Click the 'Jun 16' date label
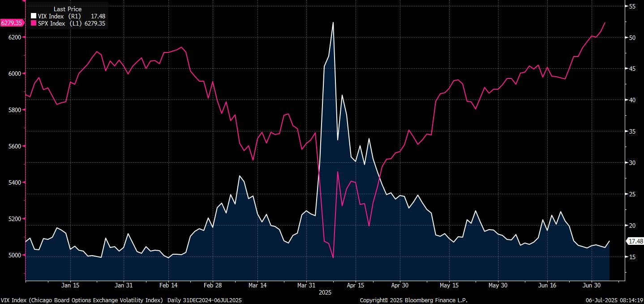This screenshot has height=304, width=644. 547,285
